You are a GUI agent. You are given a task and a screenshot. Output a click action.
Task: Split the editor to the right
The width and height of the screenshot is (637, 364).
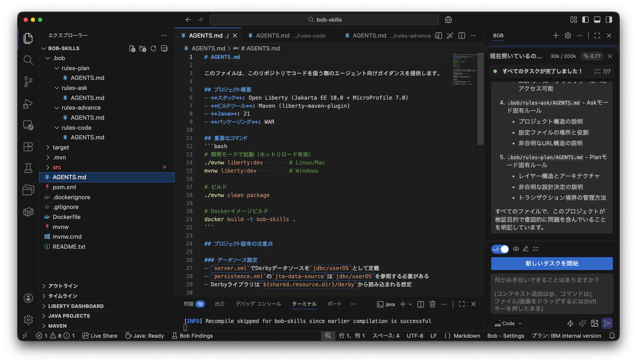pyautogui.click(x=461, y=36)
